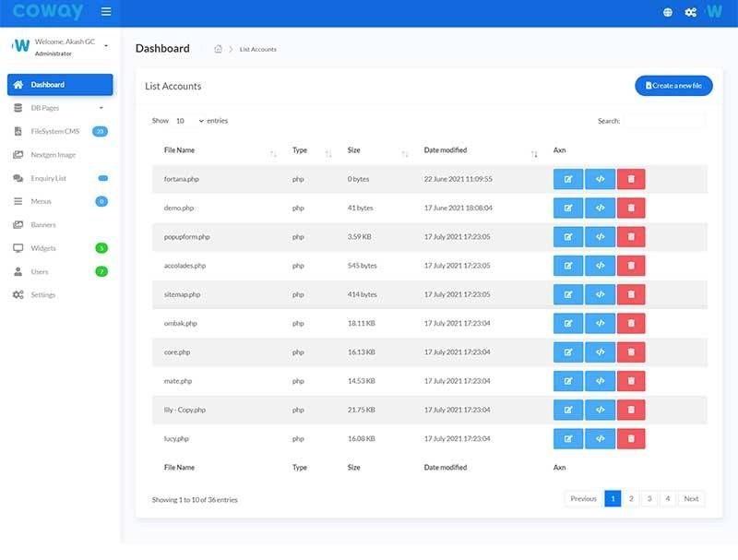This screenshot has width=738, height=560.
Task: Click the home icon in breadcrumb
Action: (x=219, y=49)
